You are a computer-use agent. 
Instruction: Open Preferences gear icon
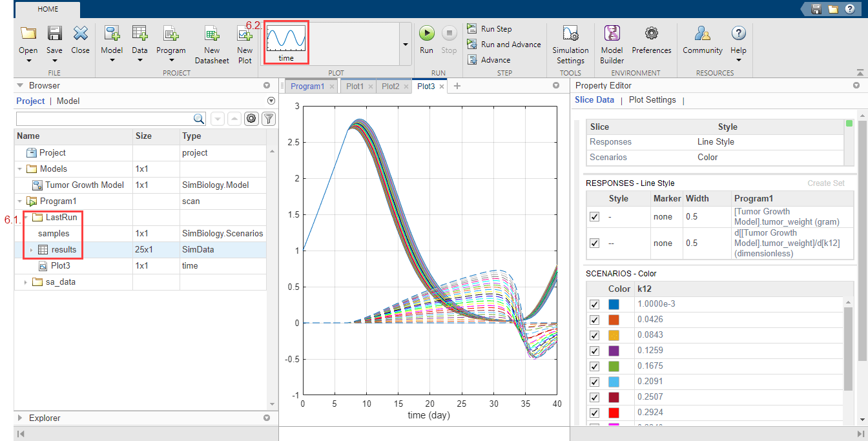click(651, 34)
